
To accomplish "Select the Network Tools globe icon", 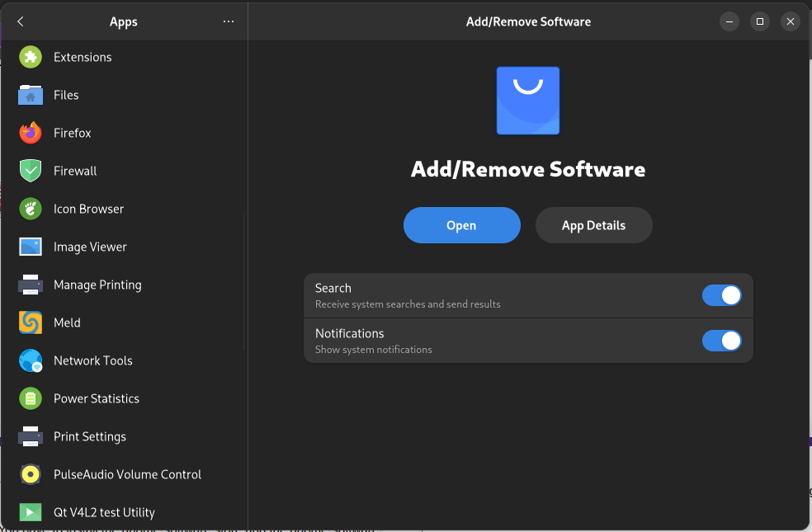I will pyautogui.click(x=31, y=360).
